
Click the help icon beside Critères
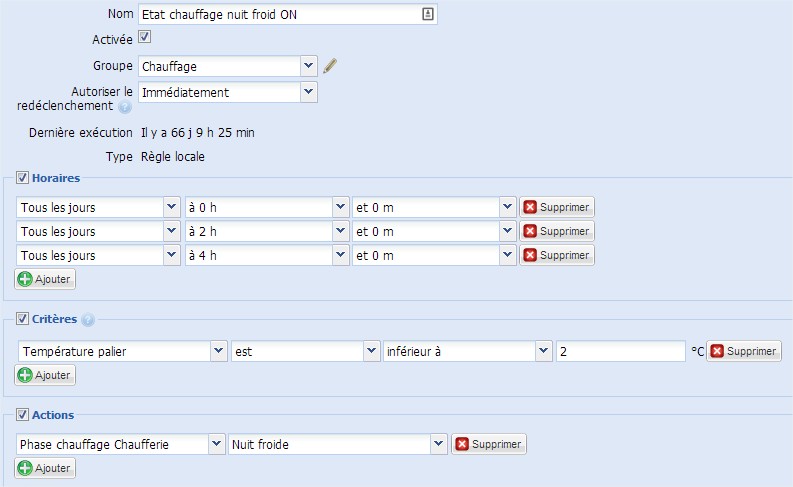pyautogui.click(x=88, y=321)
